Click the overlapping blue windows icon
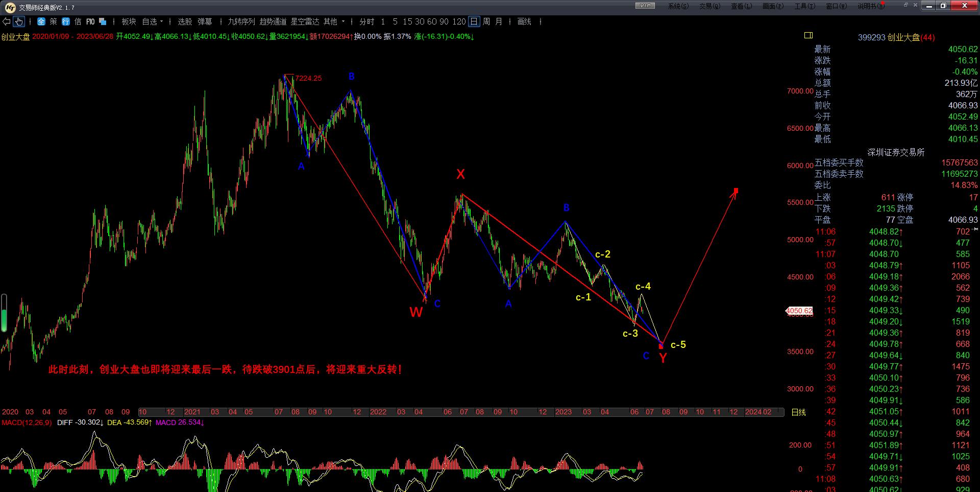Image resolution: width=980 pixels, height=492 pixels. point(103,21)
